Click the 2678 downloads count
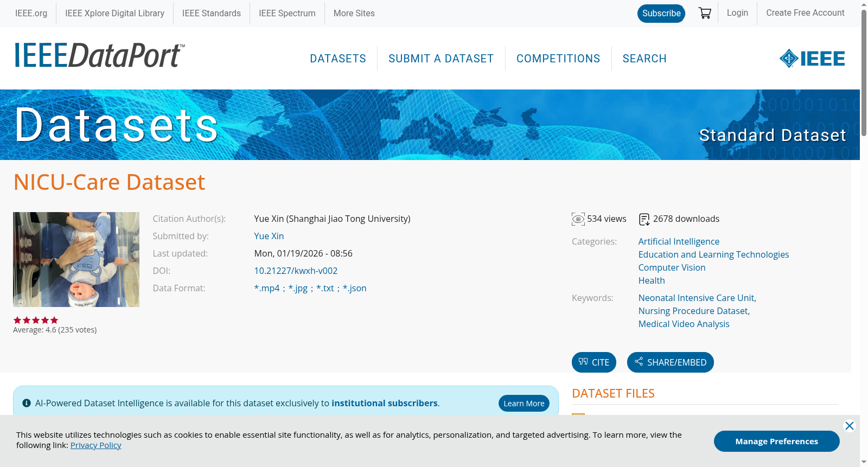Image resolution: width=868 pixels, height=467 pixels. coord(686,219)
